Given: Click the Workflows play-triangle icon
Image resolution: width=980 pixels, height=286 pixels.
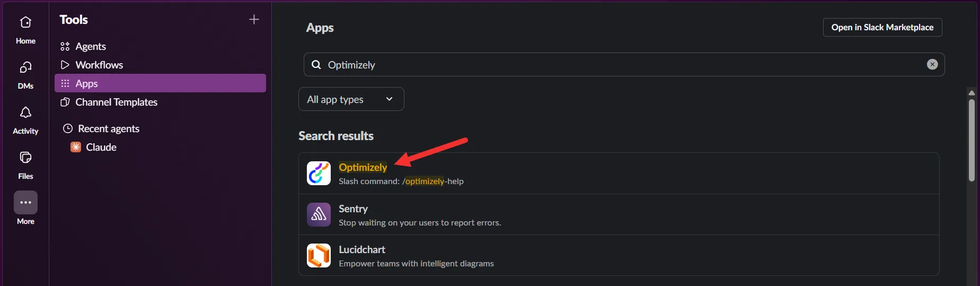Looking at the screenshot, I should (x=65, y=65).
